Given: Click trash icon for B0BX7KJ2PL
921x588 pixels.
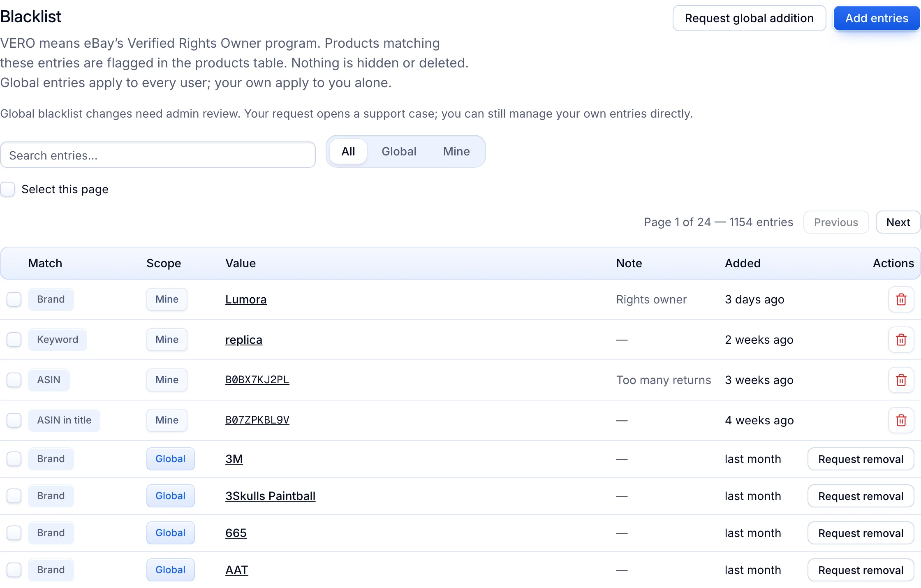Looking at the screenshot, I should (901, 380).
